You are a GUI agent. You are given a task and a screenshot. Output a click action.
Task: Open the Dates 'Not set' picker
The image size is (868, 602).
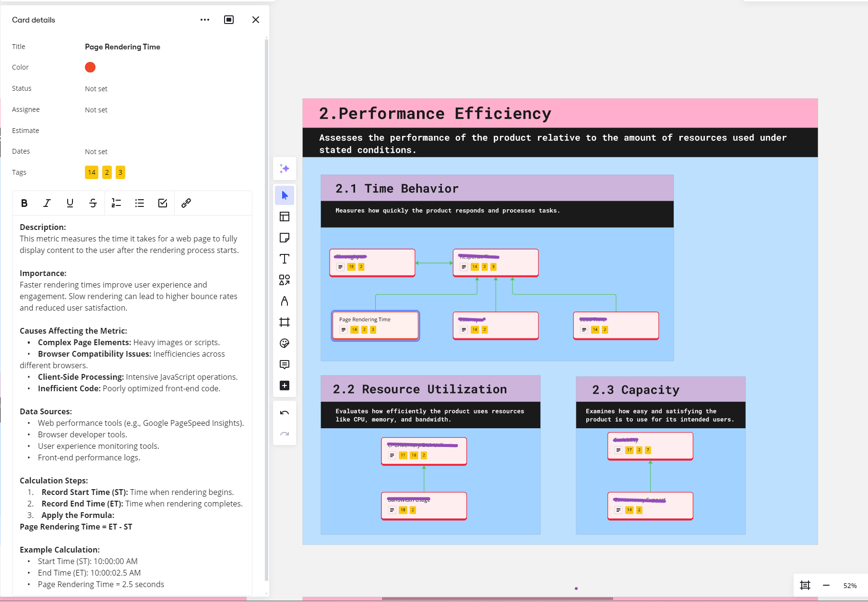pos(96,151)
